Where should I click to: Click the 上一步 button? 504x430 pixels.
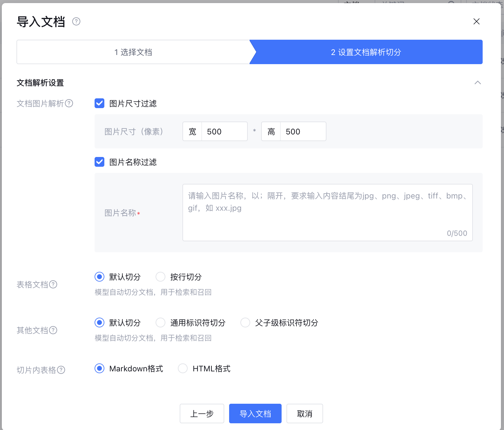(202, 414)
